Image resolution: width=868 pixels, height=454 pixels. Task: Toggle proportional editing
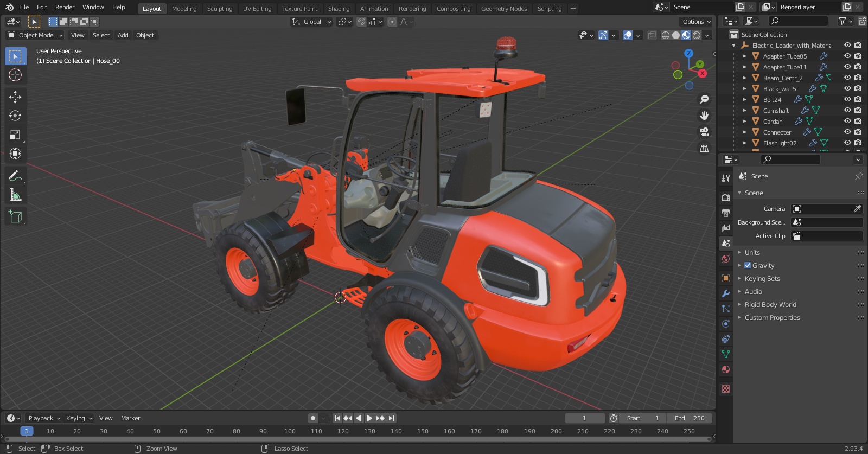pos(392,22)
